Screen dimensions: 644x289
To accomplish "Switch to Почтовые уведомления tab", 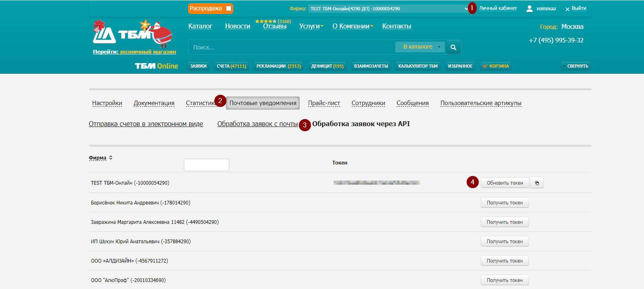I will tap(263, 103).
